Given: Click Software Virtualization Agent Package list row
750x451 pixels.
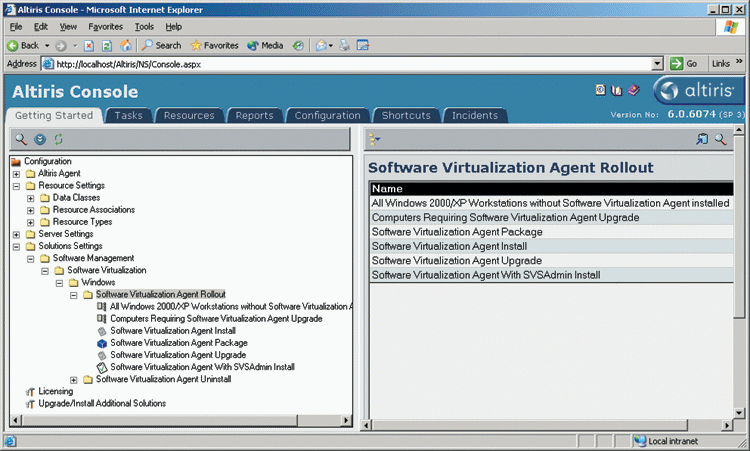Looking at the screenshot, I should (x=551, y=232).
